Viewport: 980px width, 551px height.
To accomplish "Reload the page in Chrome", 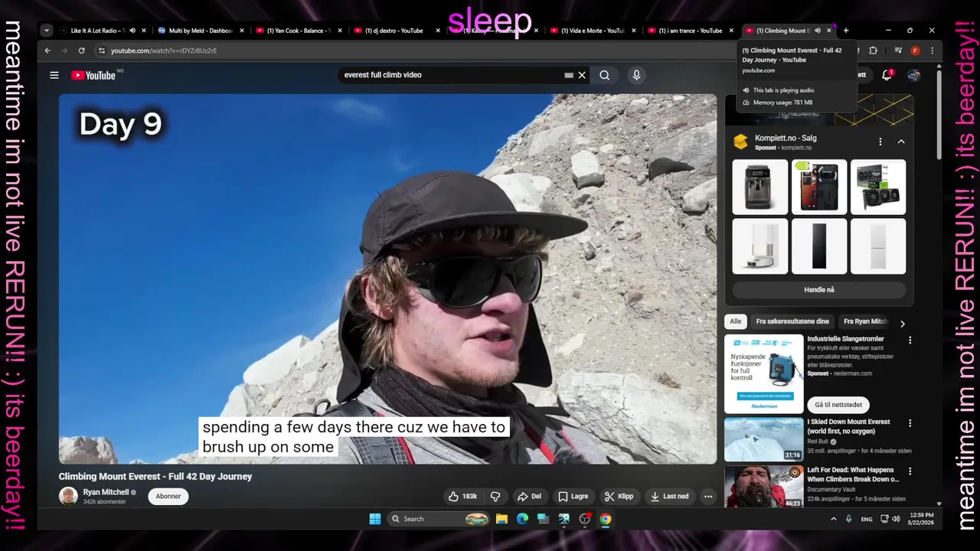I will click(x=81, y=51).
